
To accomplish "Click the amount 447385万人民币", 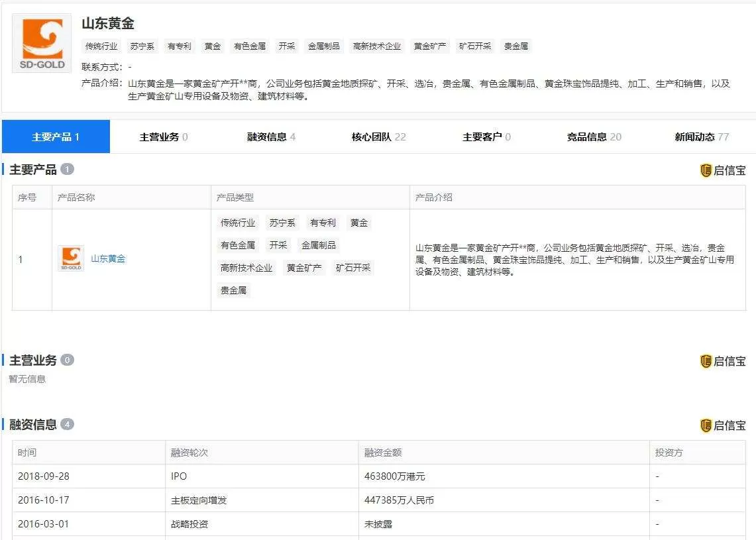I will point(400,500).
